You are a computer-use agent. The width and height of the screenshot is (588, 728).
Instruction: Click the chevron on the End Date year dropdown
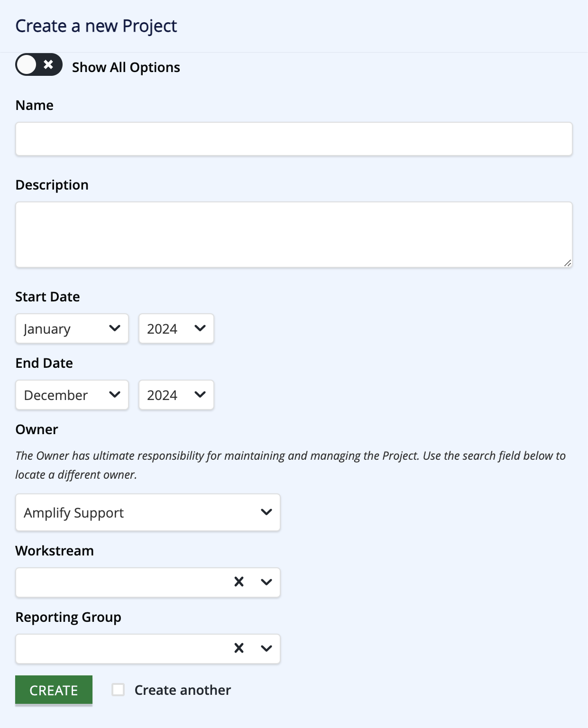coord(201,395)
